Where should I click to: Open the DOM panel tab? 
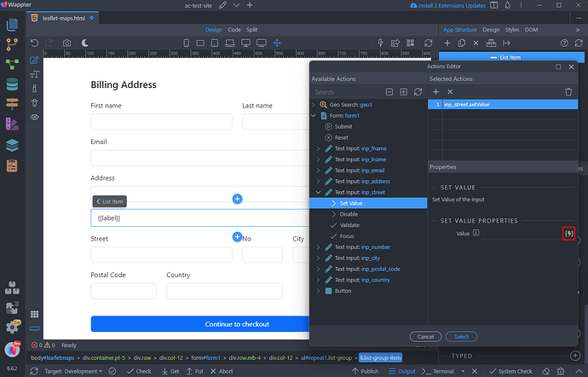click(531, 30)
